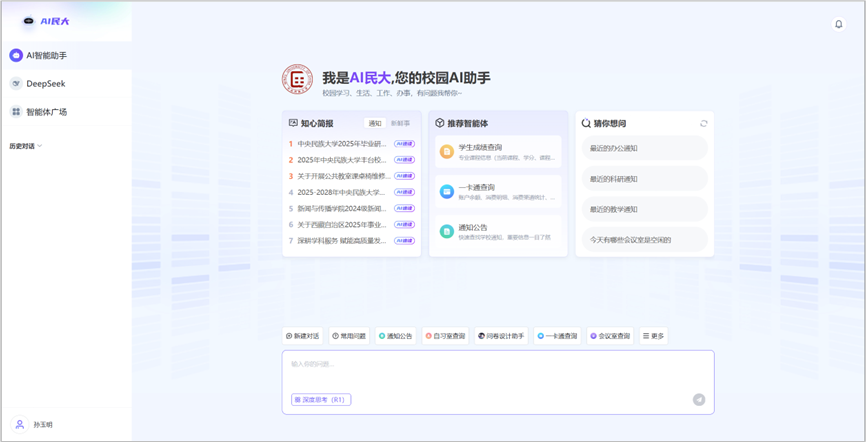Click the 猜你想问 header search icon
The width and height of the screenshot is (866, 442).
(586, 123)
